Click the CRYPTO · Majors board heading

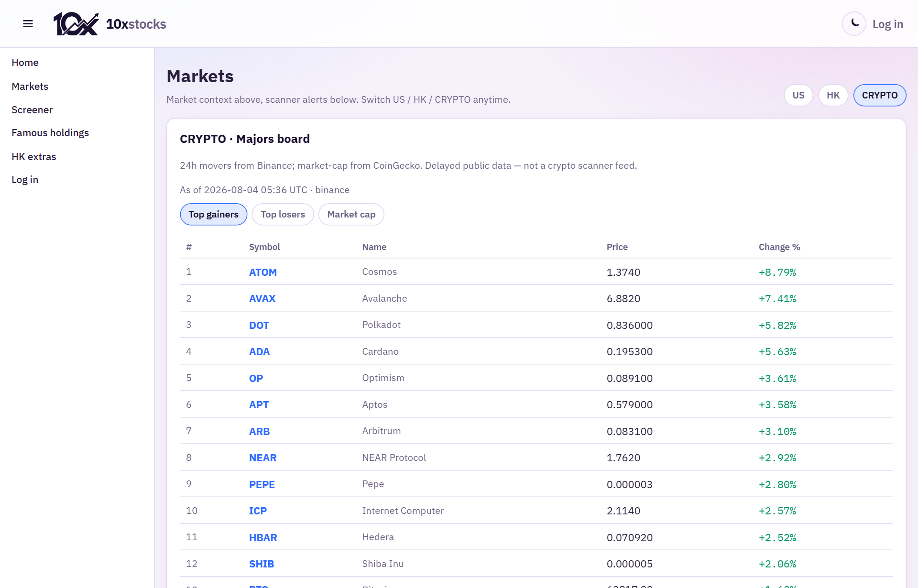click(245, 139)
